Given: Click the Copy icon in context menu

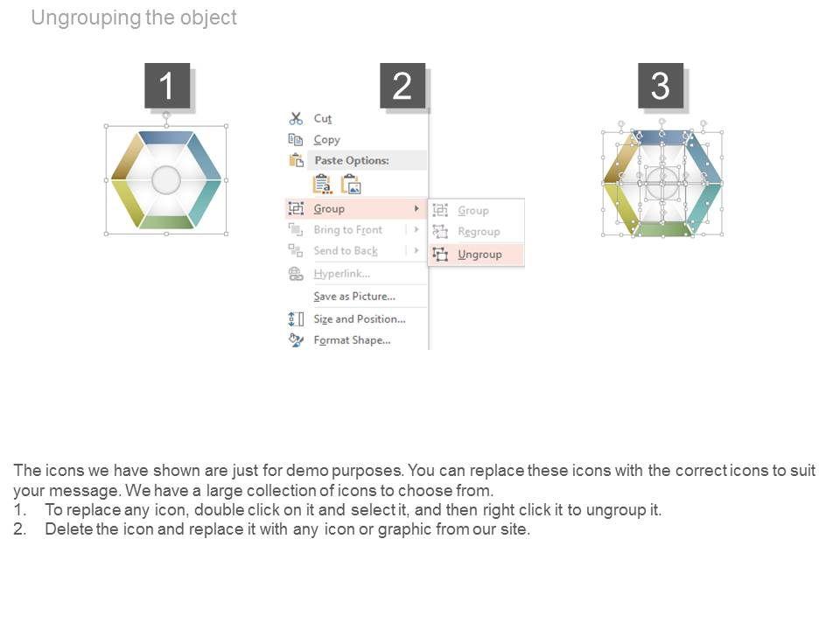Looking at the screenshot, I should pos(296,139).
